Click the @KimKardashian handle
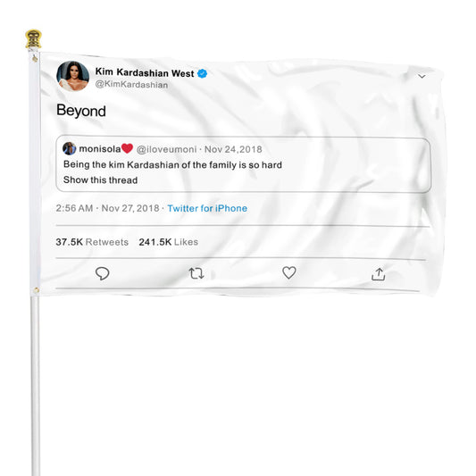 131,84
